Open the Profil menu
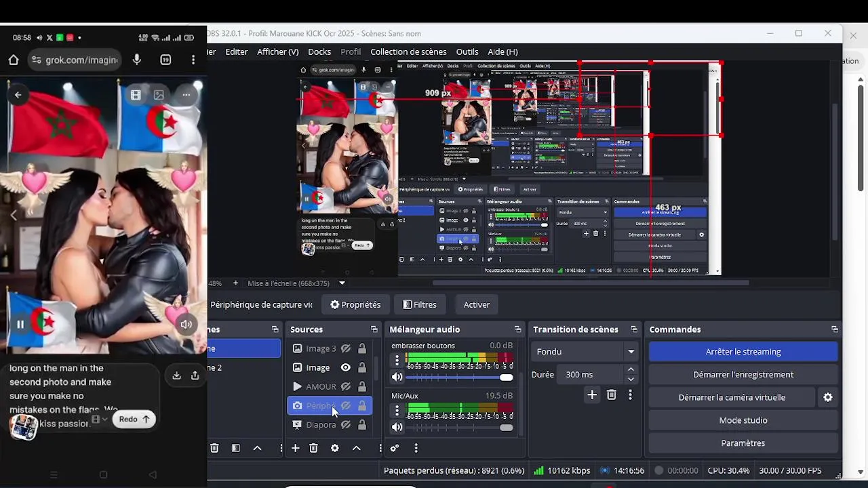The height and width of the screenshot is (488, 868). click(351, 52)
